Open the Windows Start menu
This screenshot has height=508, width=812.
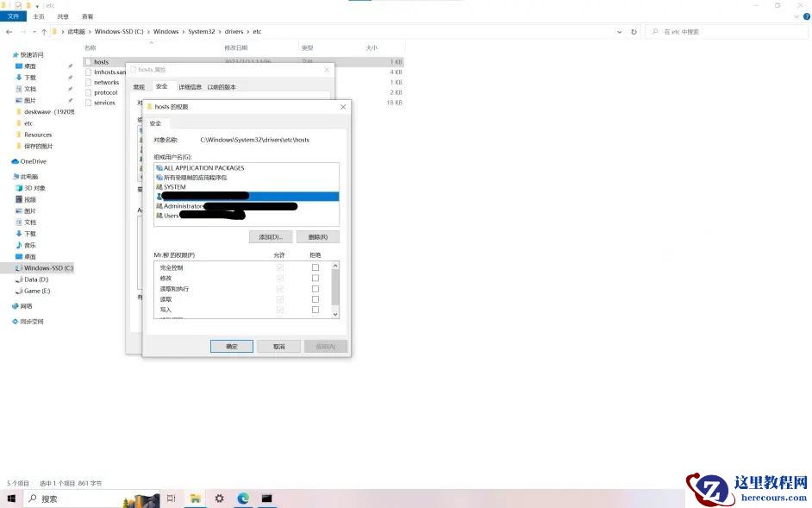[x=11, y=499]
